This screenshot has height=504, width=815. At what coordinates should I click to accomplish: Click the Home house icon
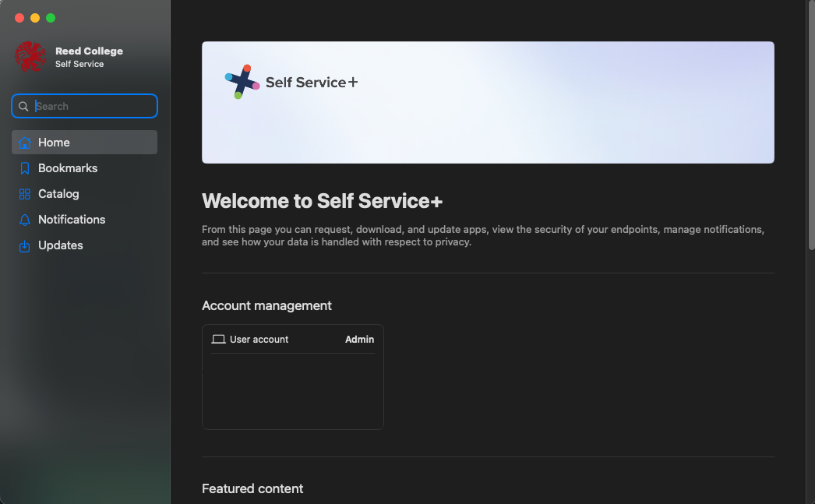(x=24, y=142)
